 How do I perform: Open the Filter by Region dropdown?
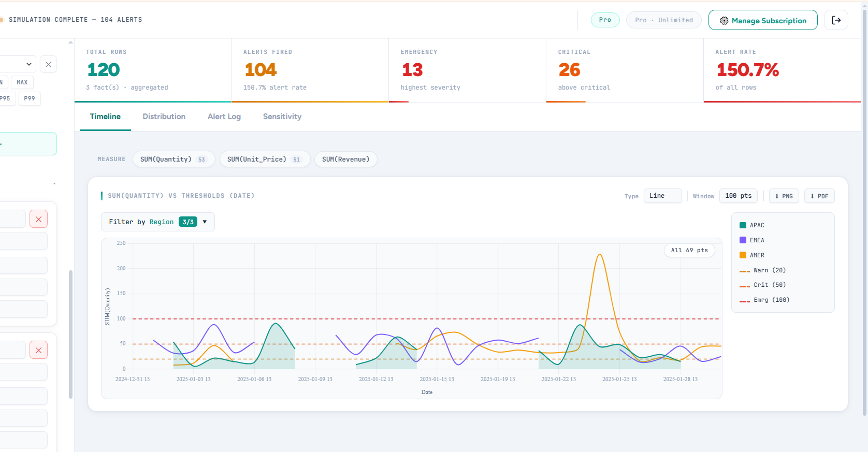coord(157,222)
